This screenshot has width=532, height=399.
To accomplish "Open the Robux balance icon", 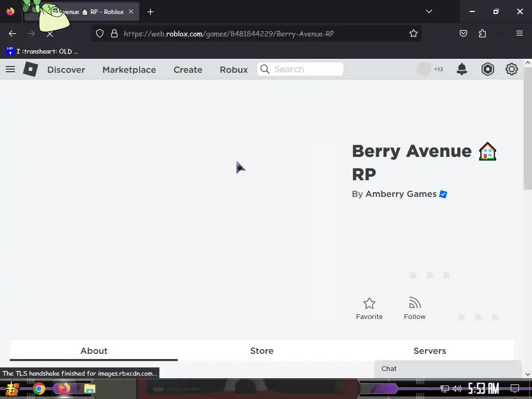I will tap(487, 69).
